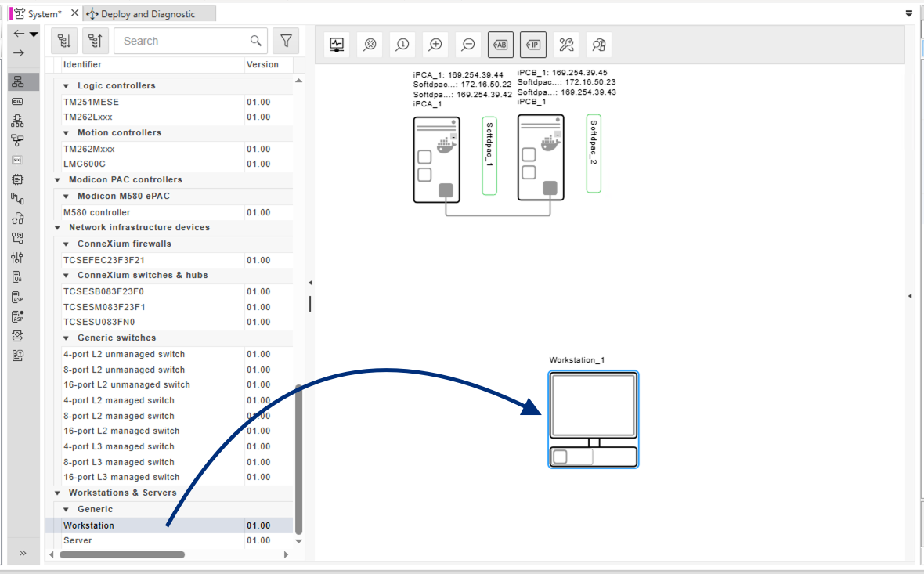Collapse catalog panel using left splitter arrow
The image size is (924, 574).
(310, 283)
